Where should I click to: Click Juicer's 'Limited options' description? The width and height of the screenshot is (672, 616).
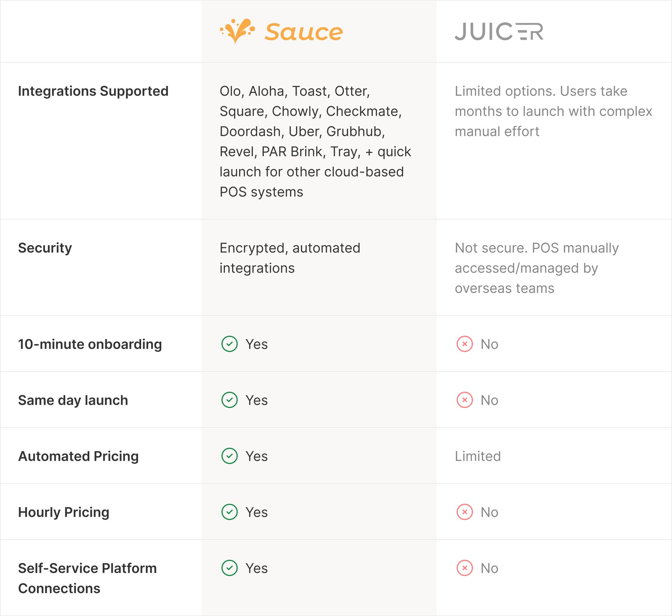coord(553,111)
